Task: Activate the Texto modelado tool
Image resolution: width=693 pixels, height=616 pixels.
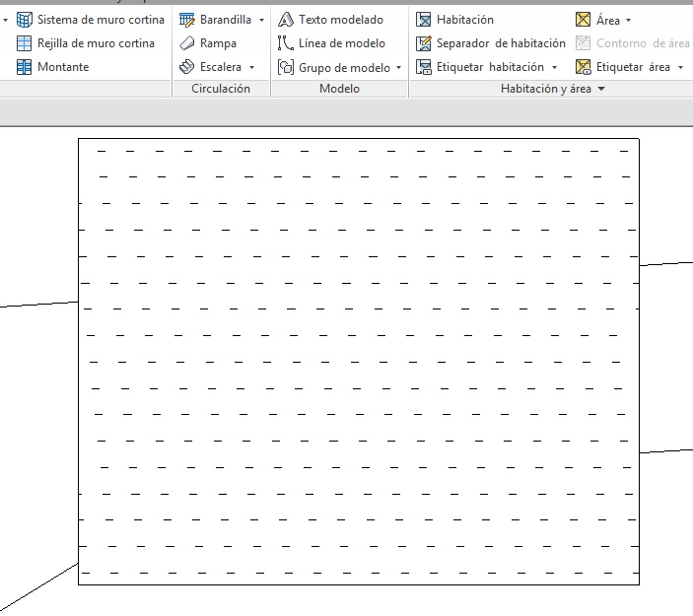Action: pos(340,20)
